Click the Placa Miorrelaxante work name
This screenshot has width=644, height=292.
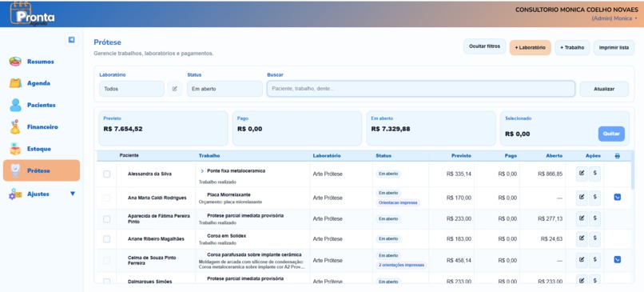coord(229,194)
